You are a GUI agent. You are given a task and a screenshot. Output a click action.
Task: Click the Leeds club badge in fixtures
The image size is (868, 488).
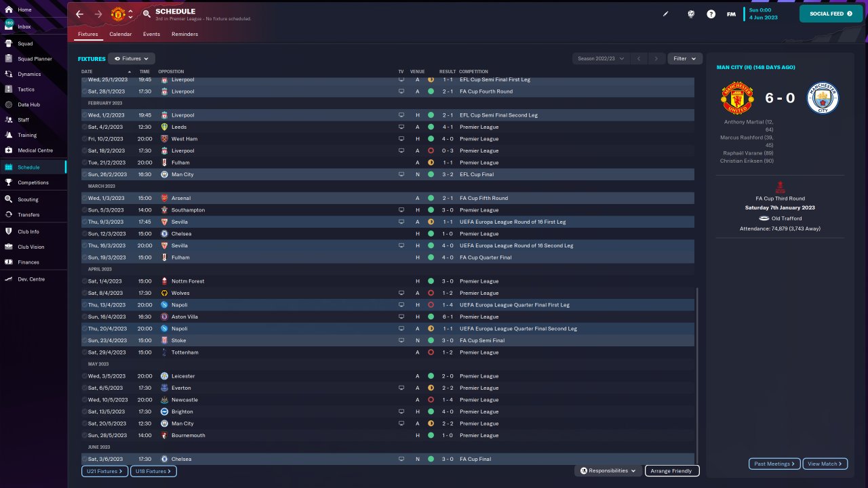pos(165,127)
